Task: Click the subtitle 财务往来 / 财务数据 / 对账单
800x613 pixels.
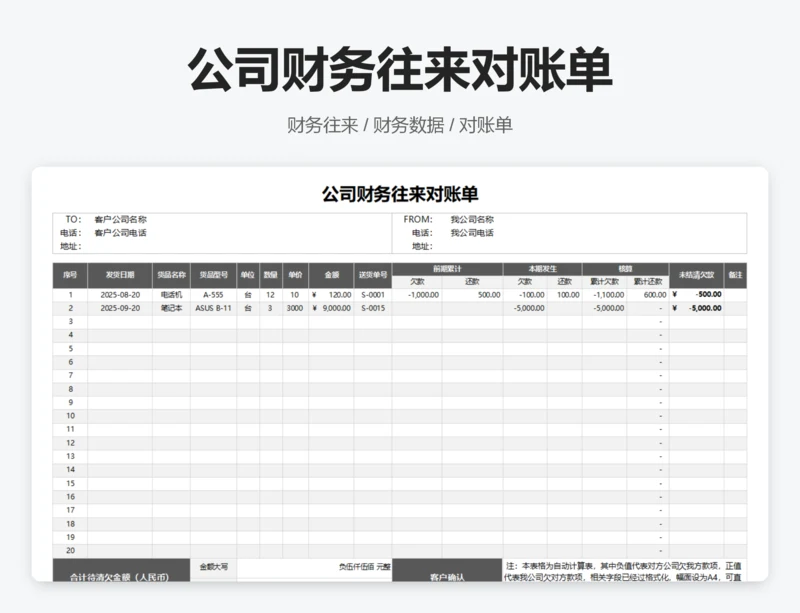Action: pyautogui.click(x=399, y=125)
